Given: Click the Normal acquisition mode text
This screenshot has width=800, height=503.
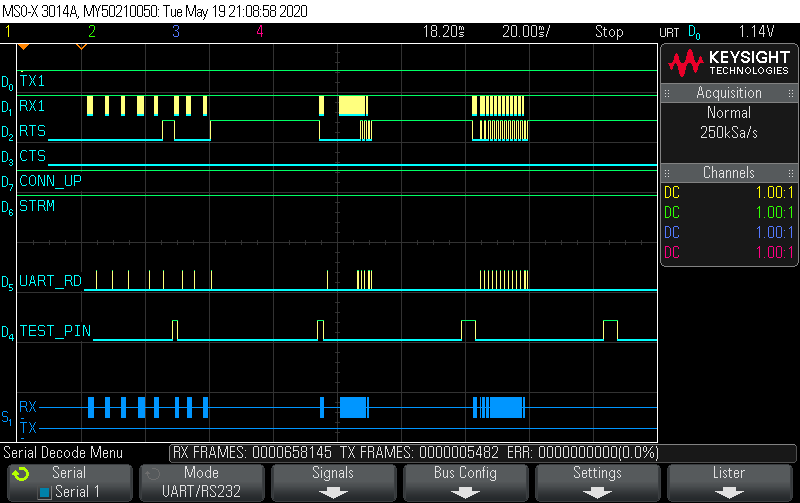Looking at the screenshot, I should pyautogui.click(x=729, y=113).
